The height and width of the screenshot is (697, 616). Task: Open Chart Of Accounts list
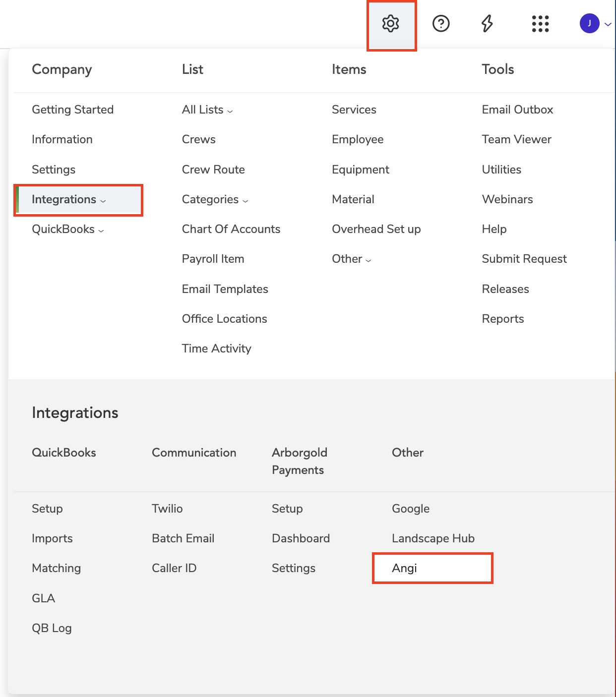(231, 229)
